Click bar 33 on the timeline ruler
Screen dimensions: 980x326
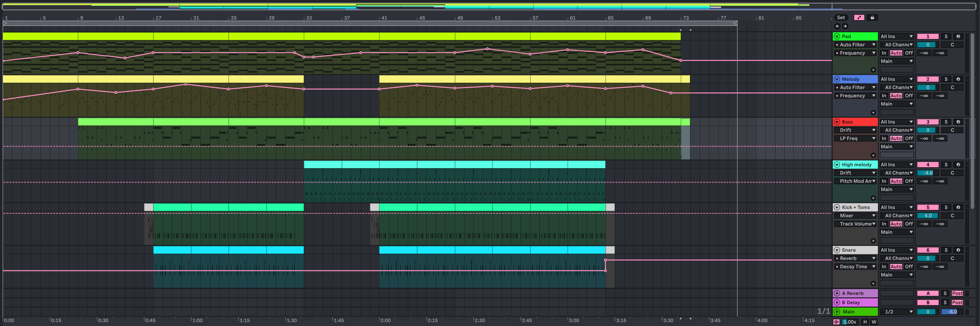tap(308, 18)
